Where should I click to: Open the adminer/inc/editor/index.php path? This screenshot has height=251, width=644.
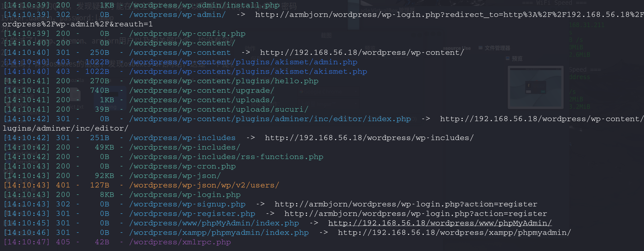[270, 119]
